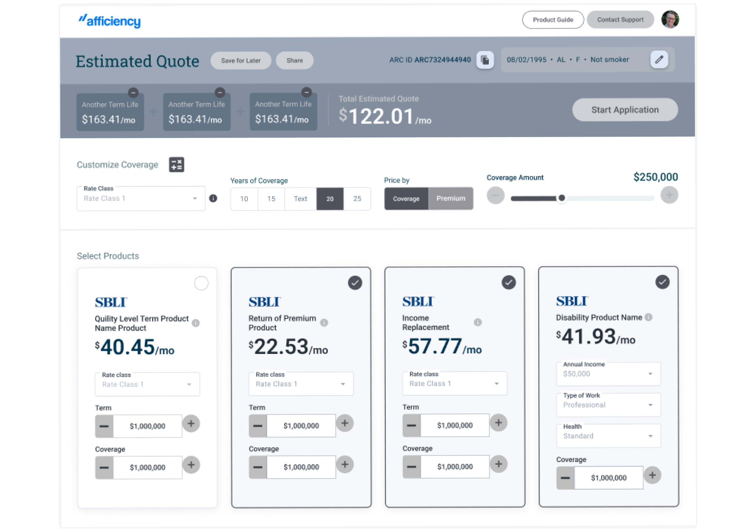The width and height of the screenshot is (756, 532).
Task: Increase Coverage on Income Replacement card
Action: point(499,464)
